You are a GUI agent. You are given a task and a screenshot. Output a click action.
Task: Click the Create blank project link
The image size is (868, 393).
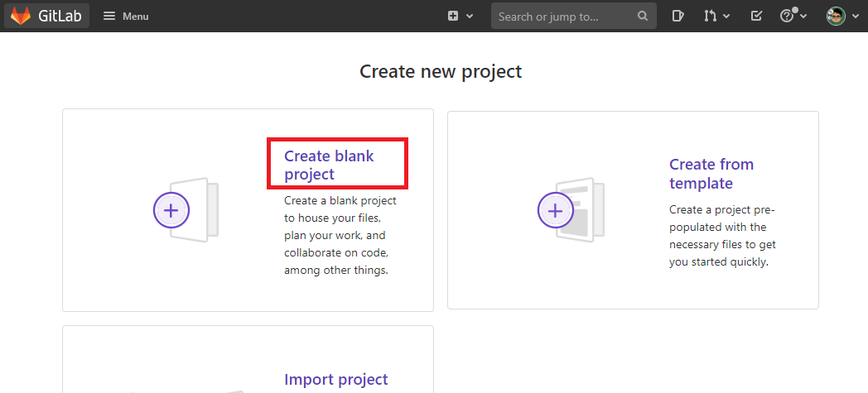click(x=329, y=165)
